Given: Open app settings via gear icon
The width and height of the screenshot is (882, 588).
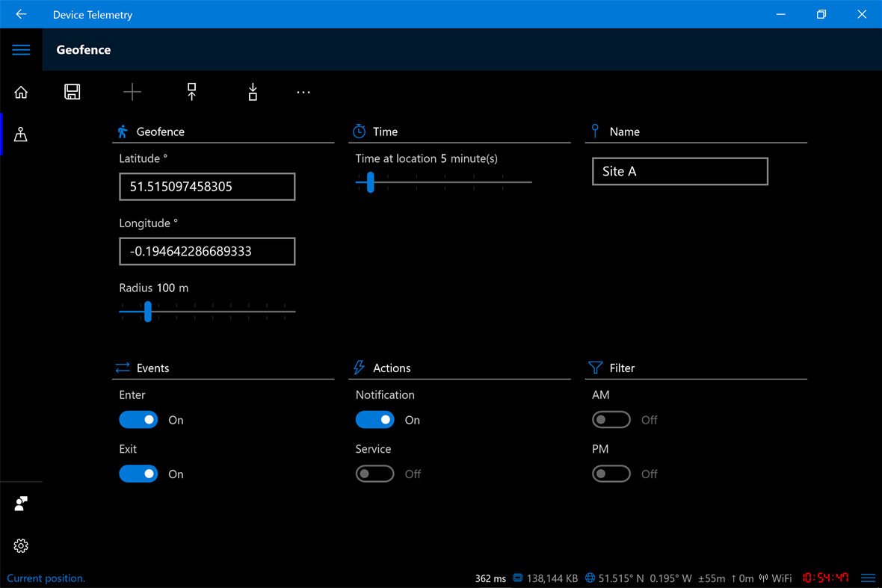Looking at the screenshot, I should [x=21, y=545].
